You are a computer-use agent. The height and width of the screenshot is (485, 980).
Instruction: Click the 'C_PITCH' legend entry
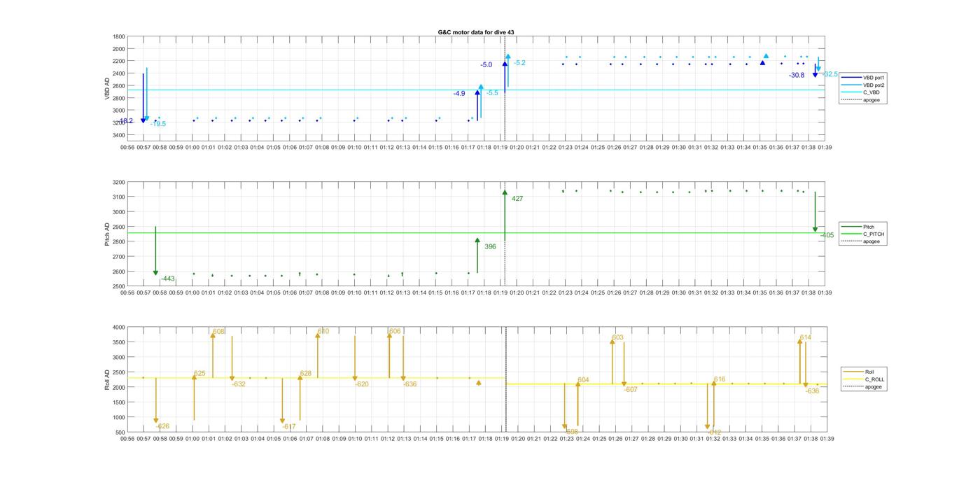874,234
